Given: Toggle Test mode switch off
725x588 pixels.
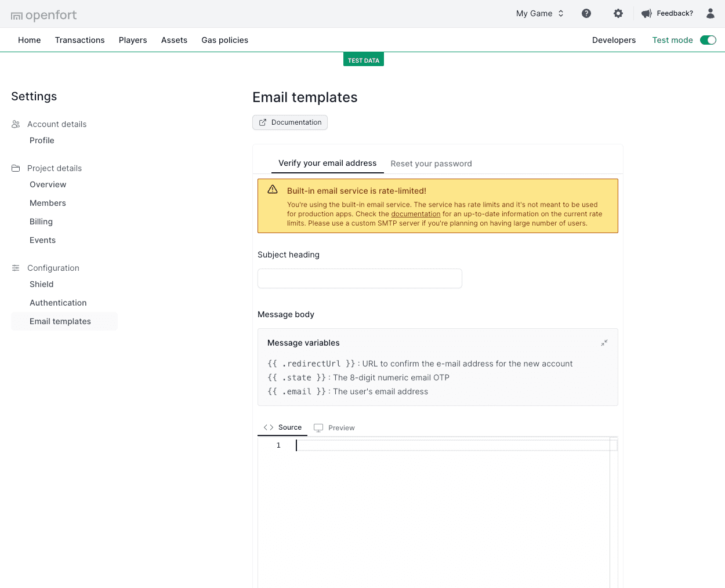Looking at the screenshot, I should (708, 40).
